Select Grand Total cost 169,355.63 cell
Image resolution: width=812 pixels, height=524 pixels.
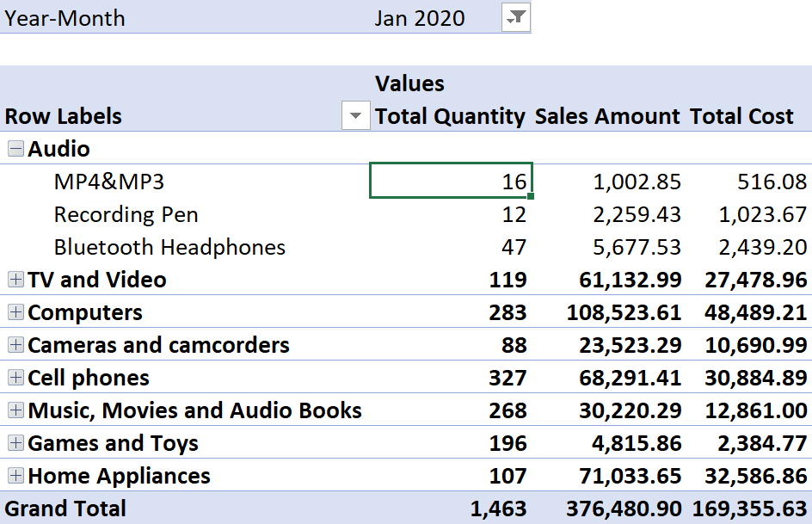point(749,509)
